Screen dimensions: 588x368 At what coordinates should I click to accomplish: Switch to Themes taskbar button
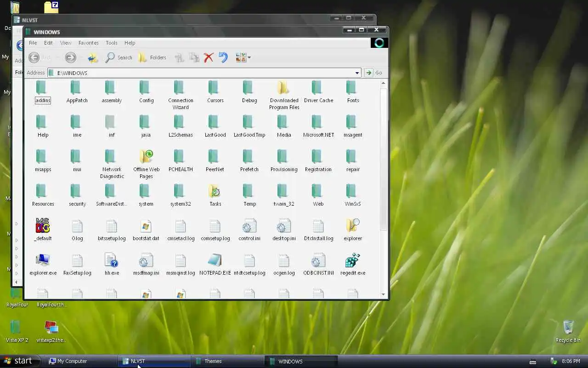tap(227, 361)
